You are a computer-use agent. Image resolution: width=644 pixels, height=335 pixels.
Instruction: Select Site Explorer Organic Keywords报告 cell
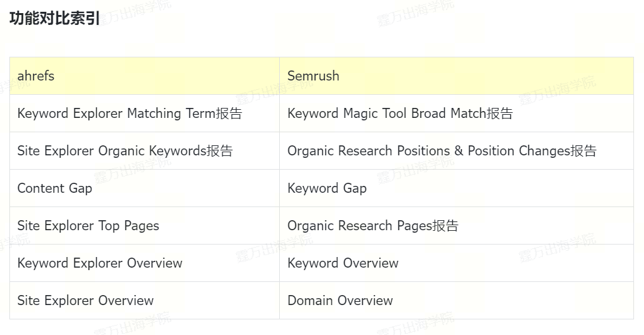click(125, 151)
